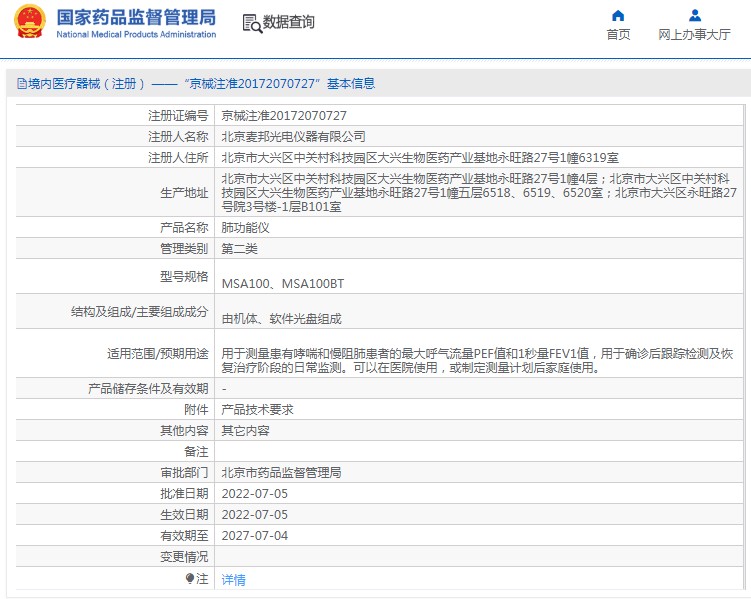This screenshot has width=751, height=599.
Task: Click the 注册证编号 label
Action: tap(178, 116)
